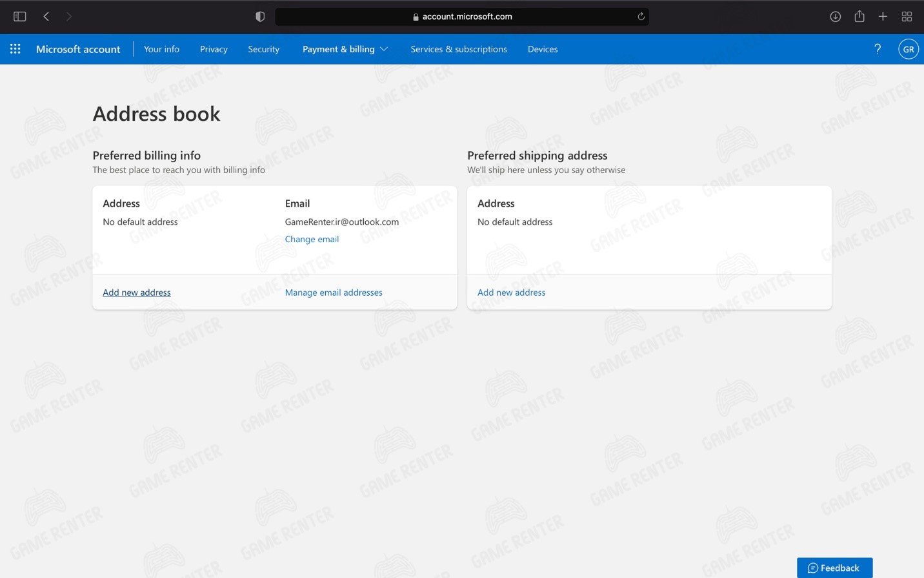924x578 pixels.
Task: Reload the page with the refresh icon
Action: point(641,16)
